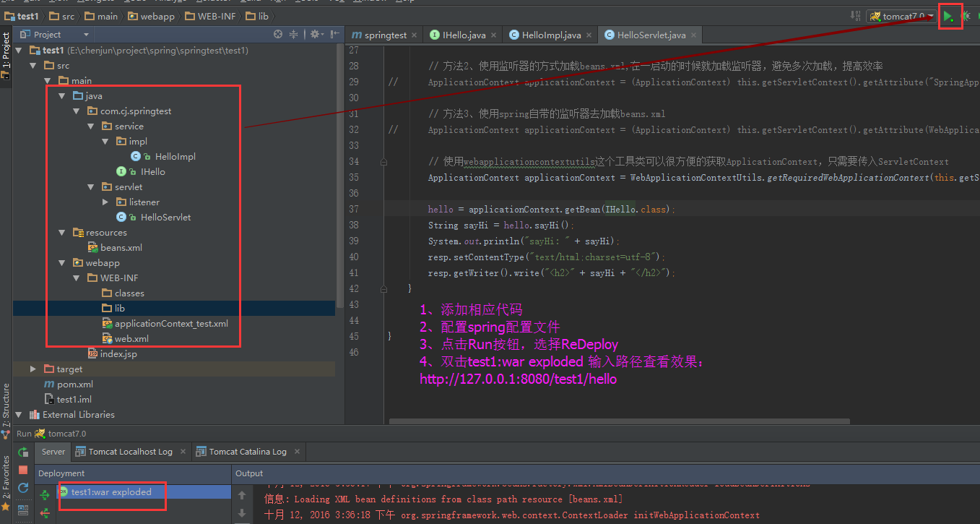Click the Rerun tomcat7.0 icon

[23, 452]
